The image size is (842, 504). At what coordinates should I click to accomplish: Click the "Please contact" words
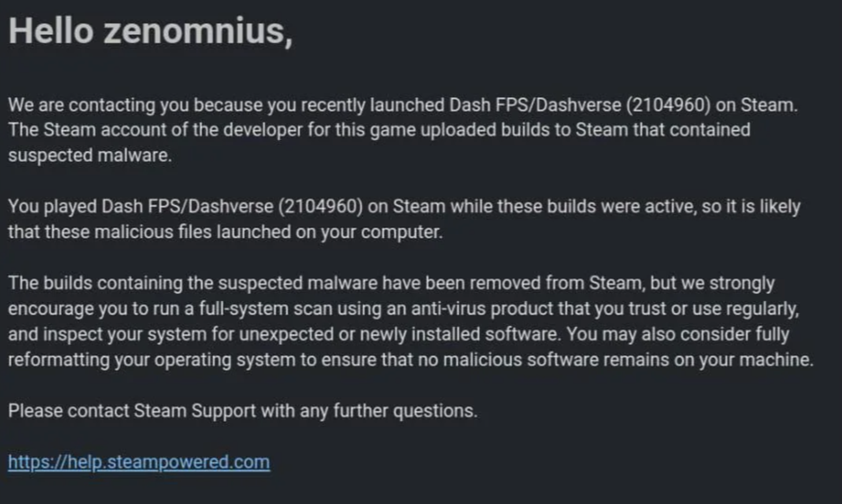(58, 411)
